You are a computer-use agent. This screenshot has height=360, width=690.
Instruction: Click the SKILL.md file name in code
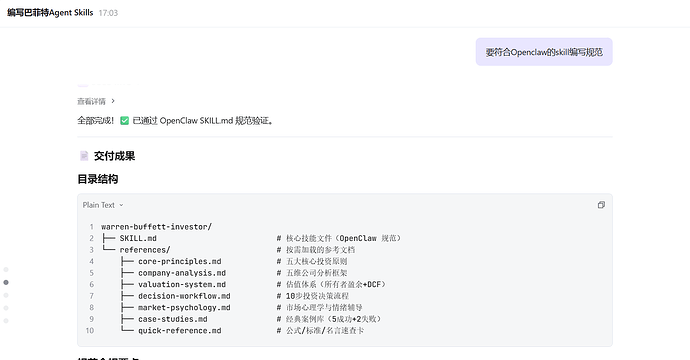click(138, 238)
